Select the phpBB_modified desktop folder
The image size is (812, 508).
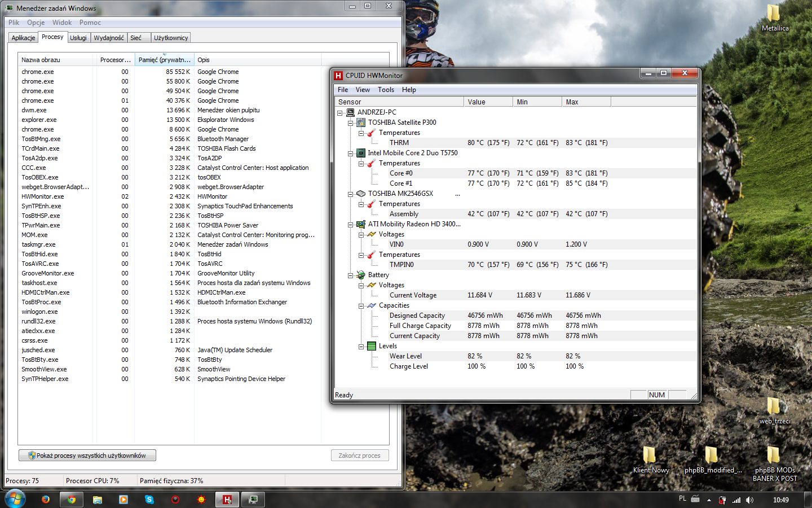tap(713, 459)
